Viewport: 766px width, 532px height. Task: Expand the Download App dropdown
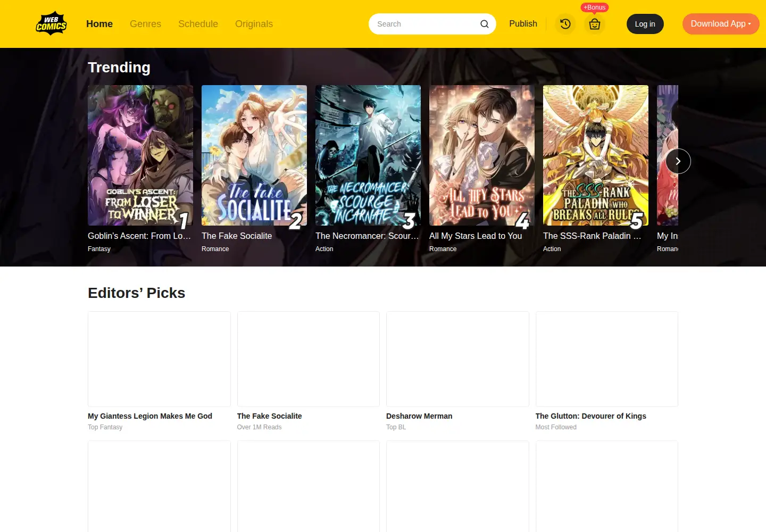pos(721,24)
